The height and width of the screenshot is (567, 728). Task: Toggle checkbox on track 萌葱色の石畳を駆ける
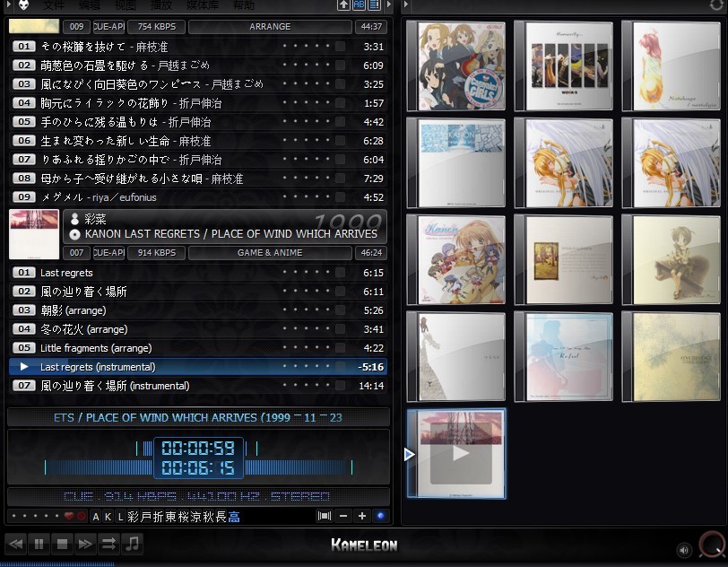340,65
